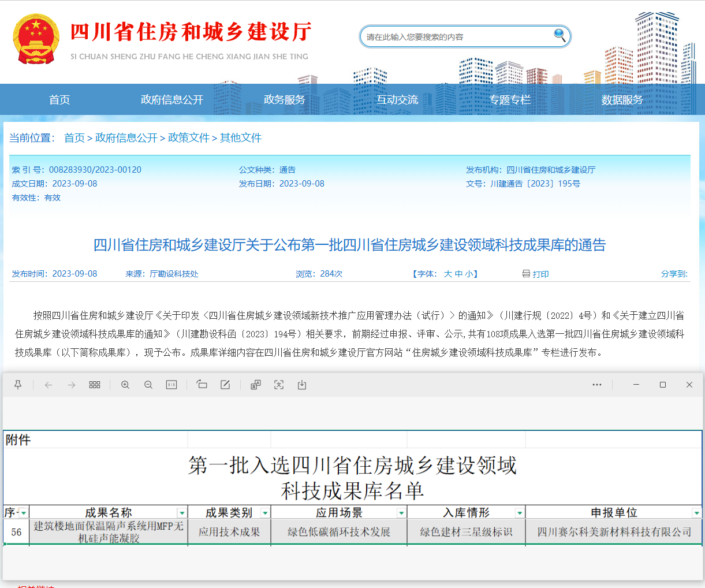
Task: Open the page thumbnail grid view
Action: [x=95, y=384]
